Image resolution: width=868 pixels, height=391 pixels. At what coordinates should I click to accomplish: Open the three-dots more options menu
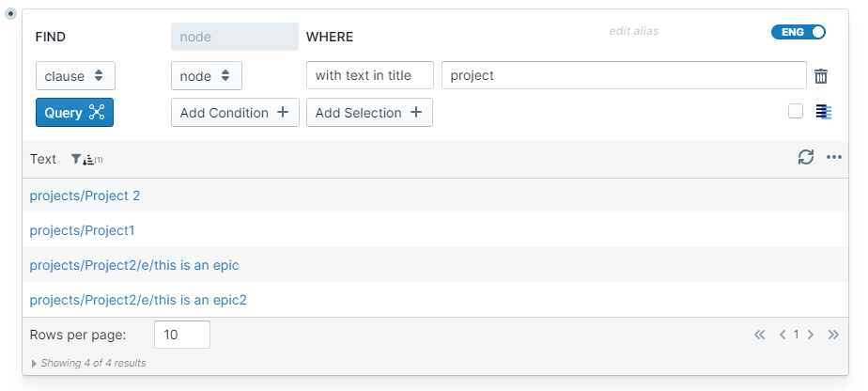click(834, 158)
